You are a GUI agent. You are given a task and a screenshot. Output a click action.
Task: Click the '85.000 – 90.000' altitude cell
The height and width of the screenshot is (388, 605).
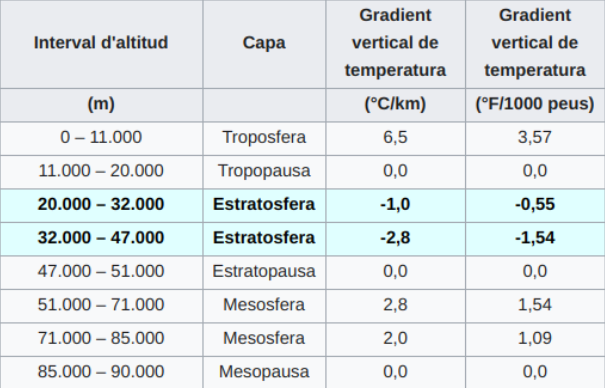101,372
